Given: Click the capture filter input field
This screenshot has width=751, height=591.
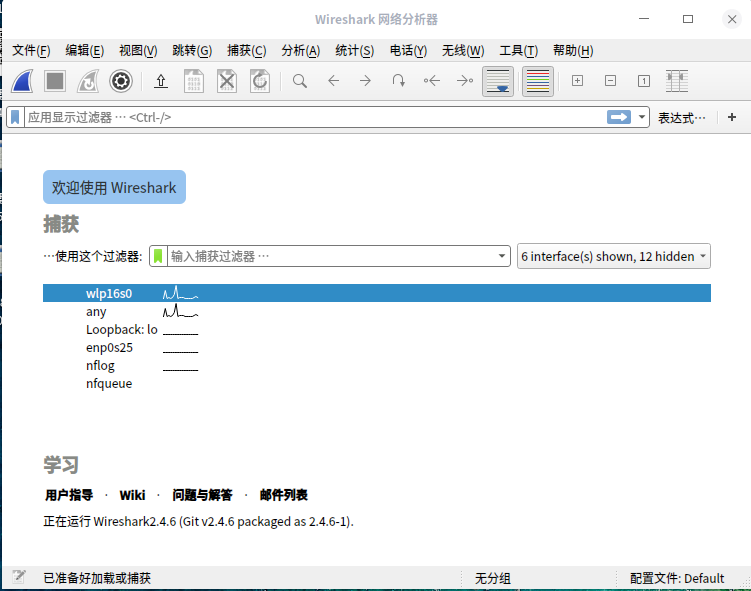Looking at the screenshot, I should [x=331, y=256].
